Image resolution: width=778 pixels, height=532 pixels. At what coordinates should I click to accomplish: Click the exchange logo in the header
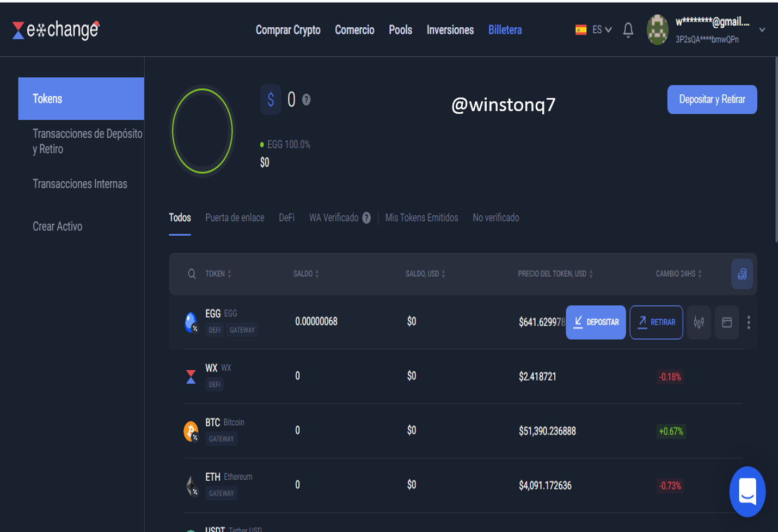(56, 30)
